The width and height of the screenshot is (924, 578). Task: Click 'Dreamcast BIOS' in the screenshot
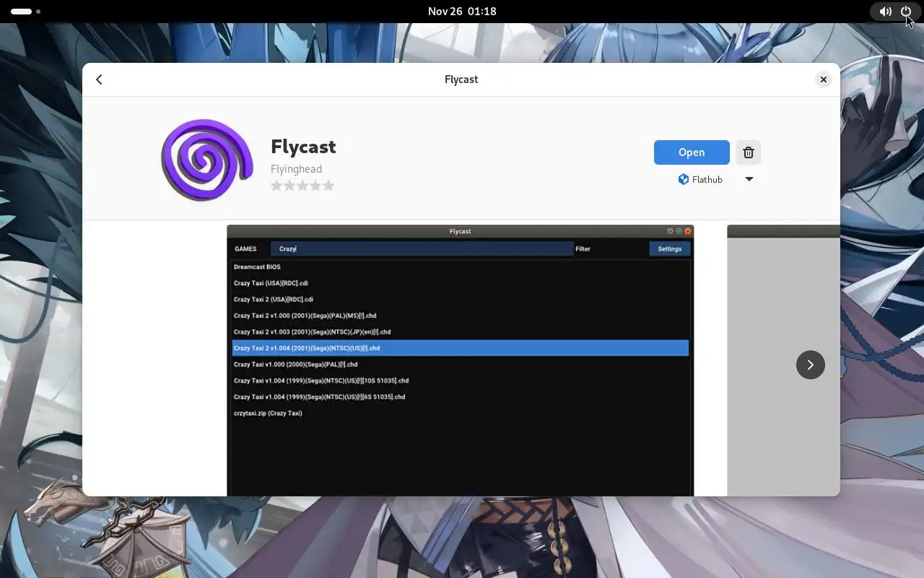pos(257,267)
